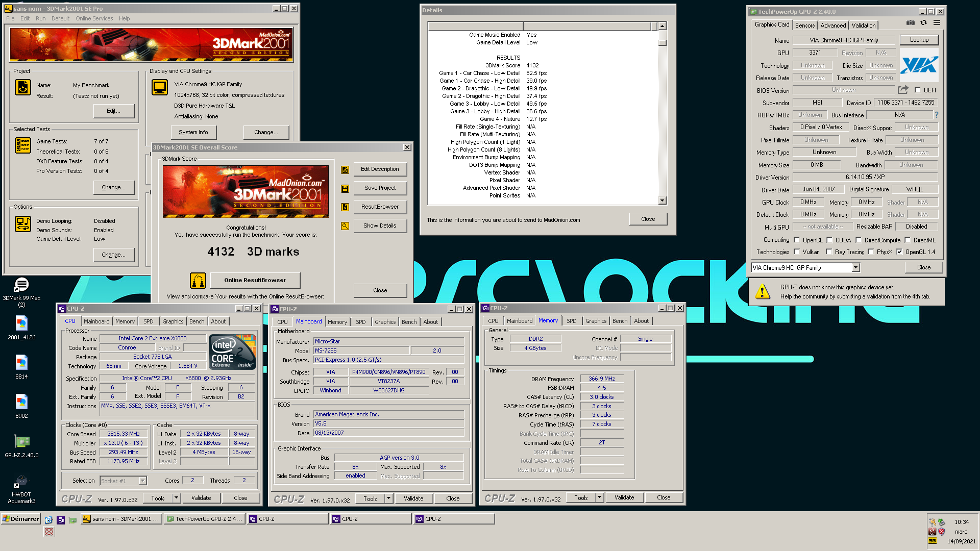980x551 pixels.
Task: Click the icon beside Edit Description
Action: (345, 169)
